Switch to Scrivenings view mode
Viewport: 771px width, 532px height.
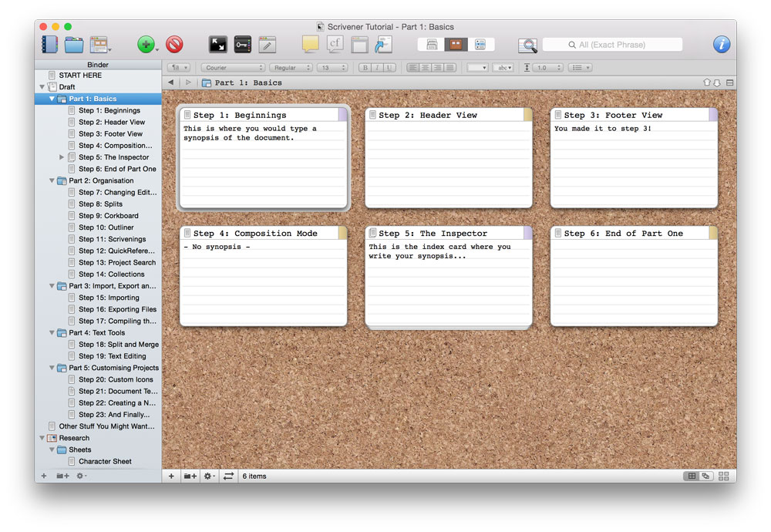[x=432, y=45]
